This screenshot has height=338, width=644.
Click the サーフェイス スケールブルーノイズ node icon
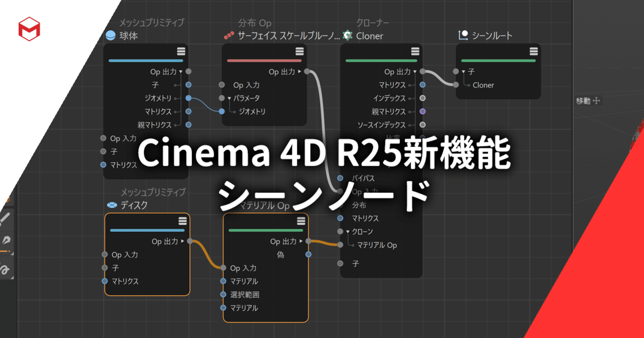pos(229,36)
